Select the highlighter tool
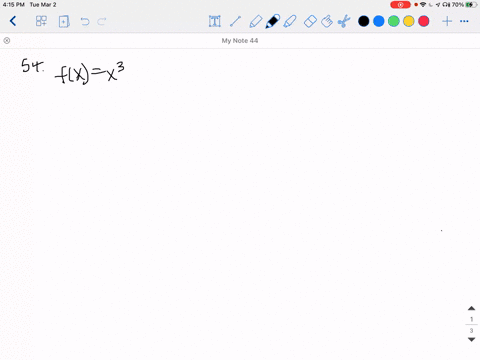Image resolution: width=480 pixels, height=360 pixels. click(x=290, y=21)
